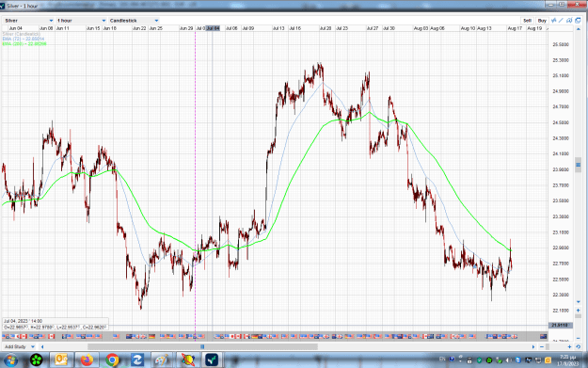
Task: Click the volume speaker tray icon
Action: point(509,360)
